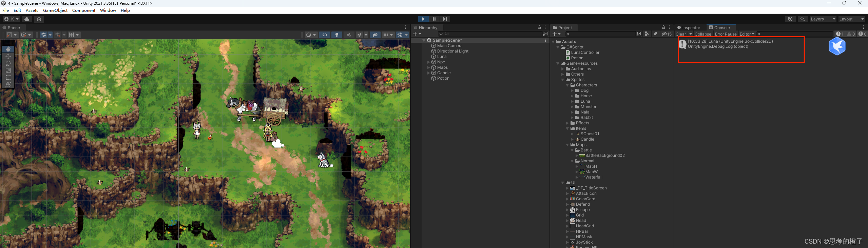Select Luna in Hierarchy

442,57
